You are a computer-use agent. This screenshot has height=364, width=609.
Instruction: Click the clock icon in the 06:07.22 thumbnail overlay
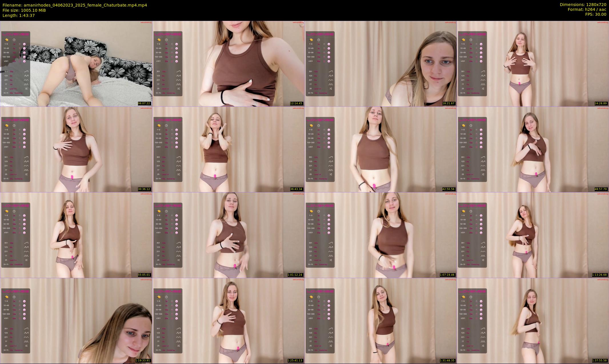(x=14, y=40)
